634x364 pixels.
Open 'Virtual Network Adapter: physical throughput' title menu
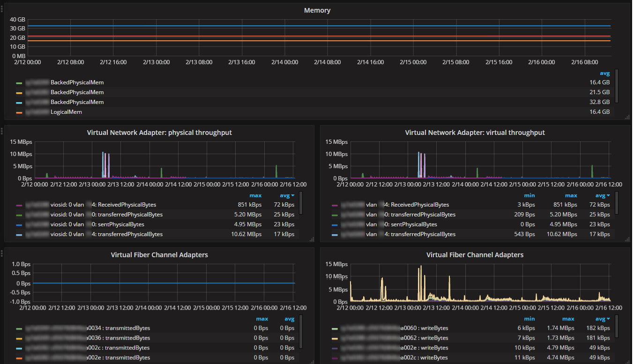tap(159, 133)
